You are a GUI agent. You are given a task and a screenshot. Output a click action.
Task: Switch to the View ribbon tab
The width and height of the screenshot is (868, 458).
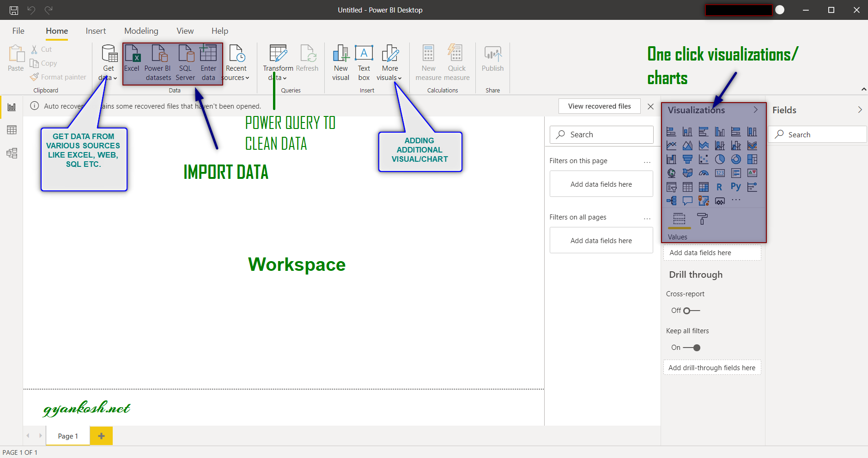point(185,31)
